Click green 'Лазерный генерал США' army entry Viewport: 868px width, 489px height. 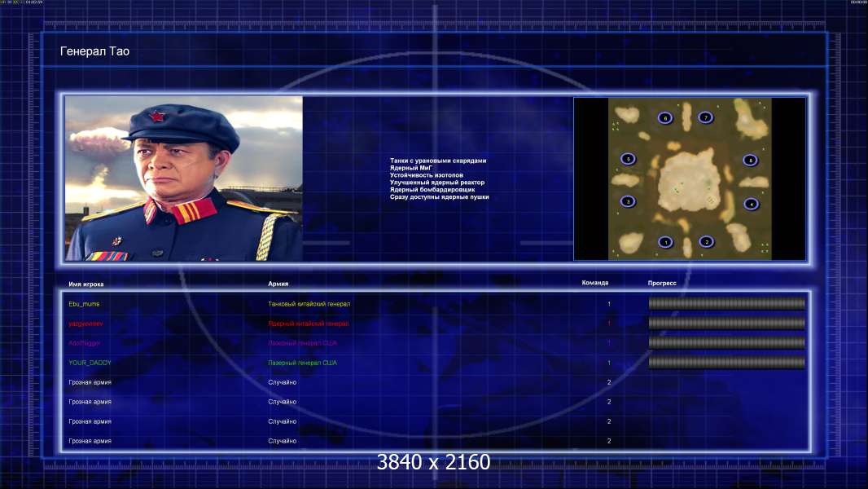(302, 363)
